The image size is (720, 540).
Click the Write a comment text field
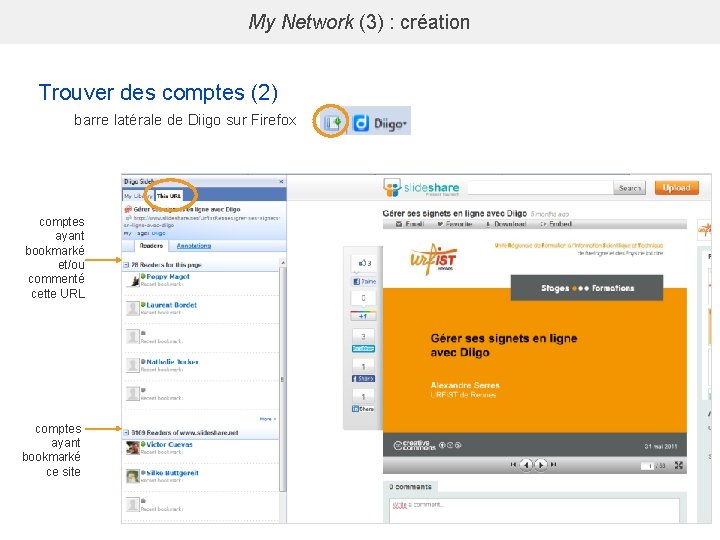click(534, 511)
